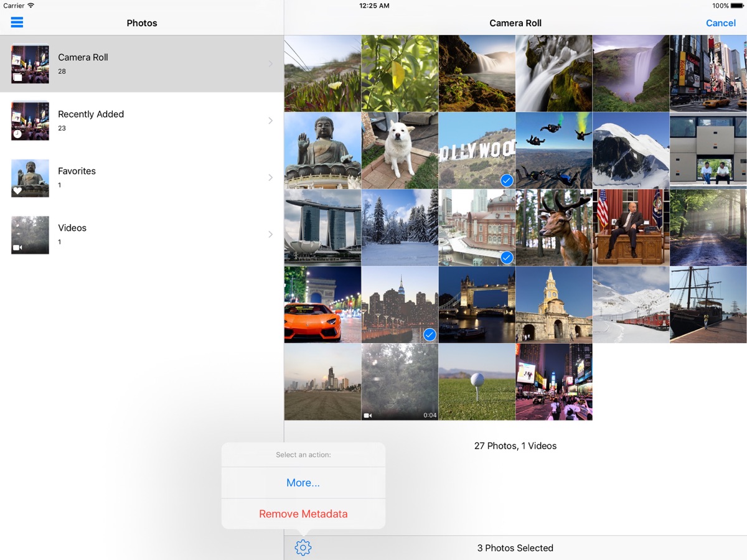This screenshot has height=560, width=747.
Task: Tap the Videos album camera thumbnail
Action: [30, 235]
